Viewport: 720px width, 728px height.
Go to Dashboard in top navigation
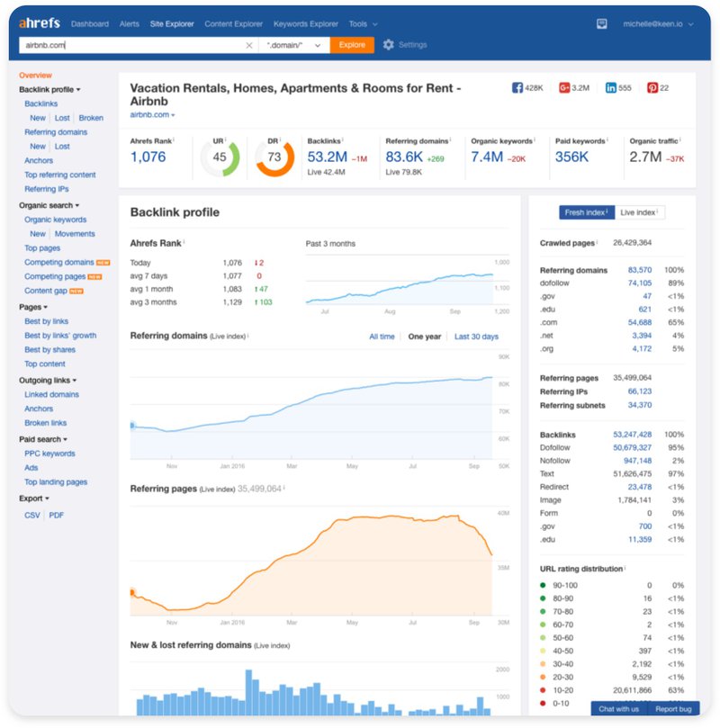pyautogui.click(x=90, y=23)
